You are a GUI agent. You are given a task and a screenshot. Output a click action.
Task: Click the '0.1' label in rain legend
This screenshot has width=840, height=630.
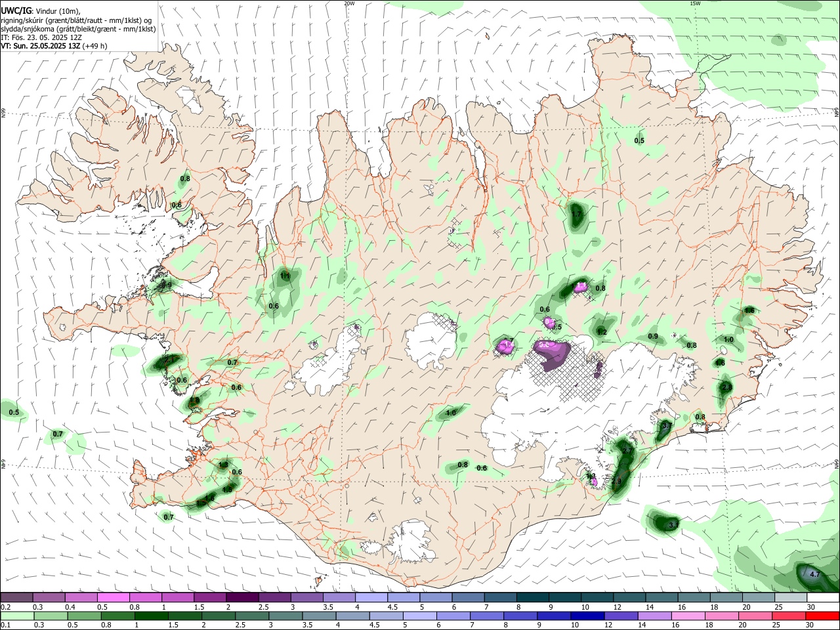tap(5, 625)
